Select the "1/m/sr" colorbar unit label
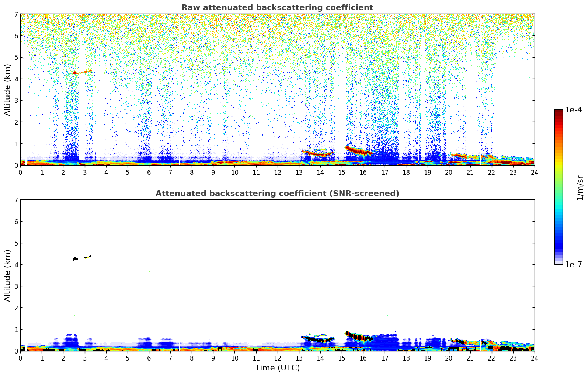The image size is (588, 376). click(580, 187)
